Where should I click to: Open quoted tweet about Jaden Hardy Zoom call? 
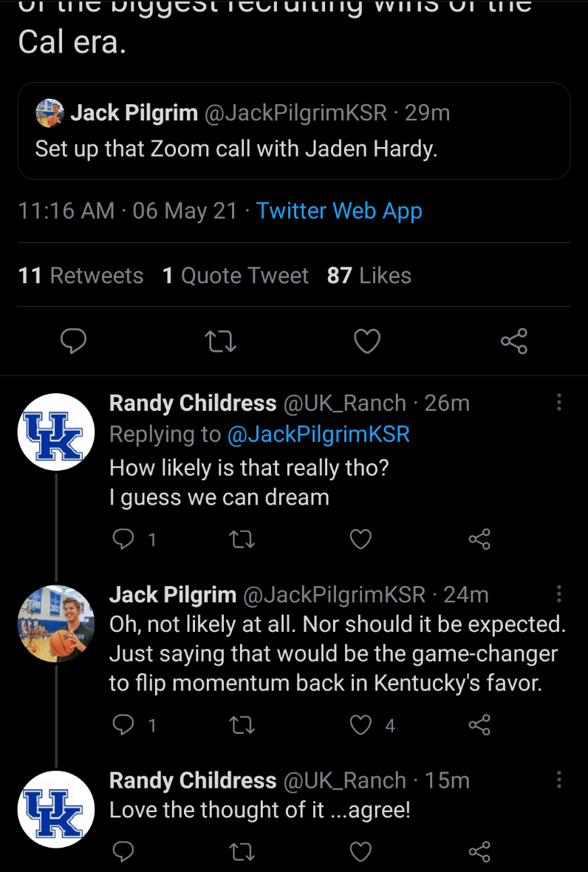[x=293, y=131]
